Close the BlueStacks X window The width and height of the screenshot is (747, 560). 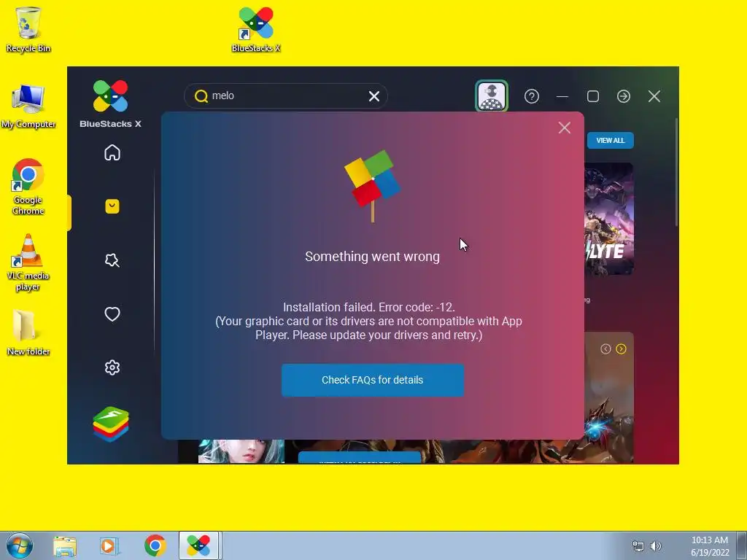pos(654,96)
